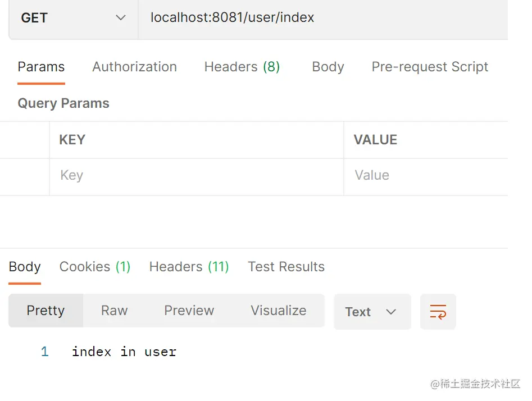Click the request URL field localhost:8081/user/index

tap(323, 18)
